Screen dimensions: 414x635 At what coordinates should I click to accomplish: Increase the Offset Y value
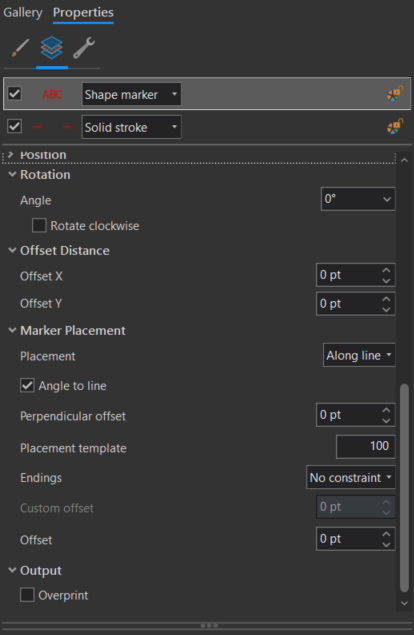tap(386, 298)
